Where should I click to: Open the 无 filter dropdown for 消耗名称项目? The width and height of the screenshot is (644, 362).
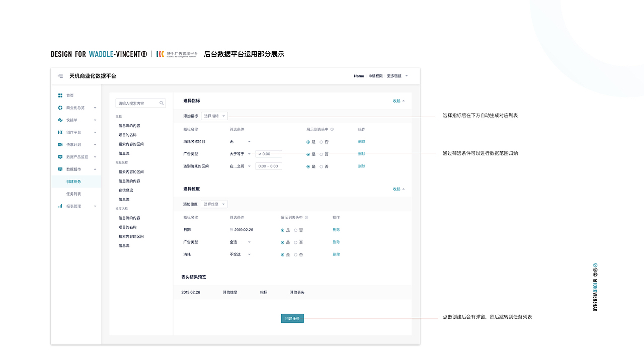coord(240,142)
